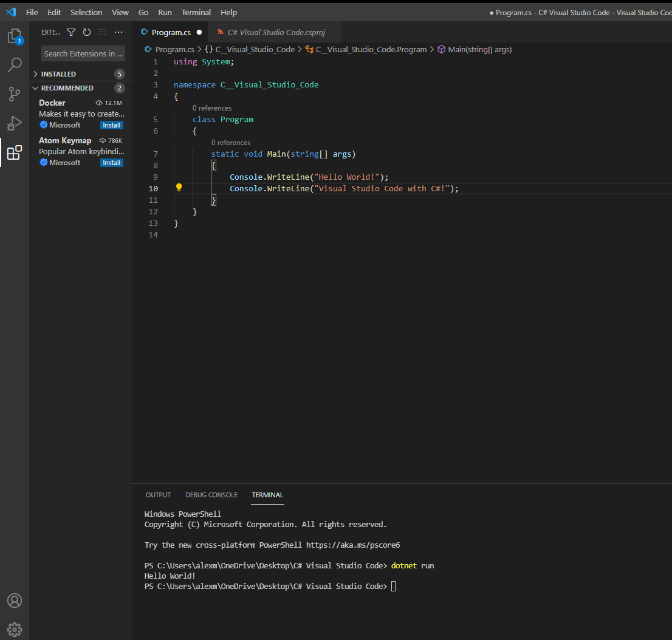Follow the https://aka.ms/pscore6 link in terminal
Image resolution: width=672 pixels, height=640 pixels.
click(353, 545)
